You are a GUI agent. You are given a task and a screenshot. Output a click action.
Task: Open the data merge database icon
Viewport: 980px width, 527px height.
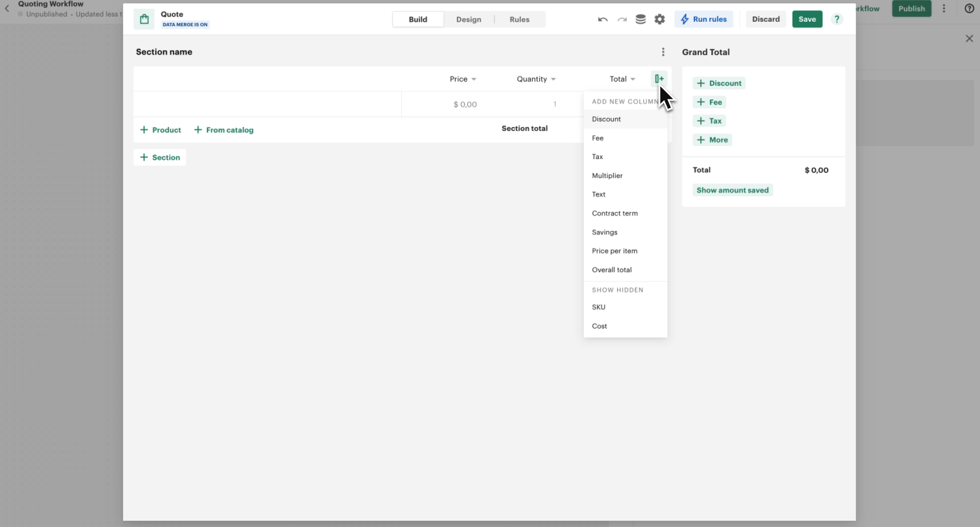641,19
